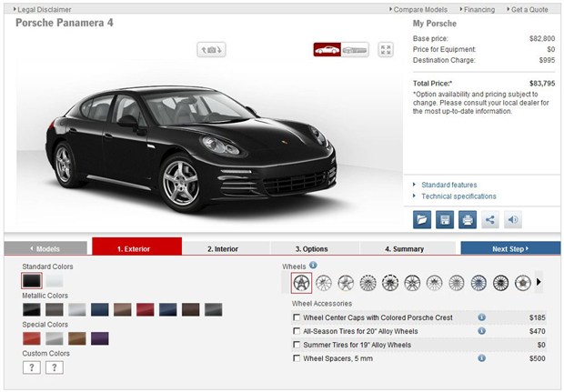The image size is (564, 392).
Task: Select the purple special color swatch
Action: point(100,338)
